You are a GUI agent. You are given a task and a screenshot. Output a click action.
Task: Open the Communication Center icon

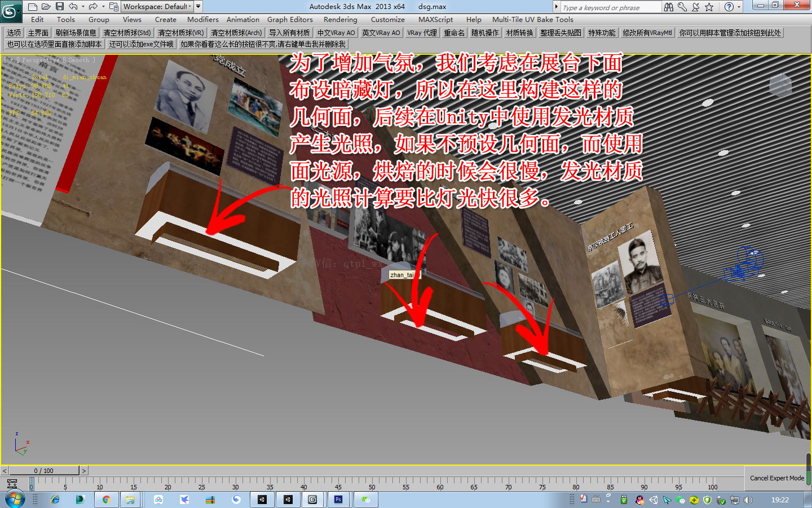point(696,7)
